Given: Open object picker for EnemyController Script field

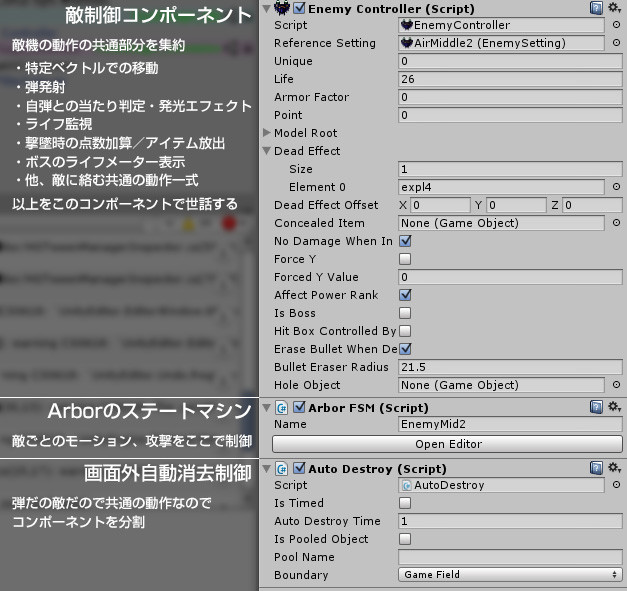Looking at the screenshot, I should click(x=616, y=25).
